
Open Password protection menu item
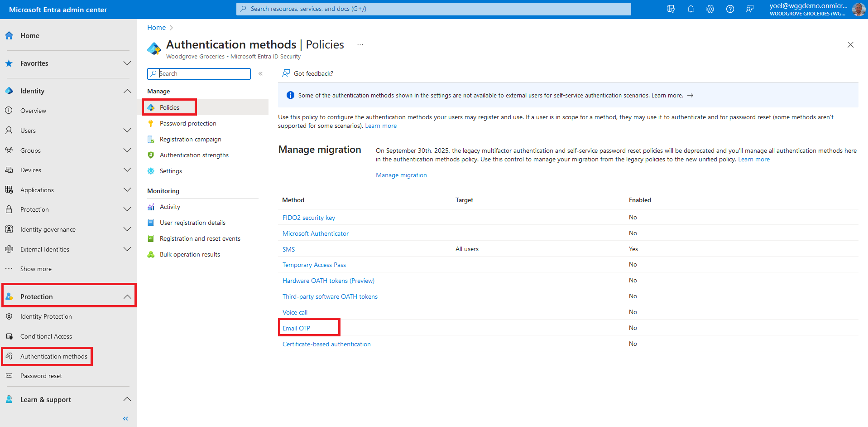[x=188, y=123]
